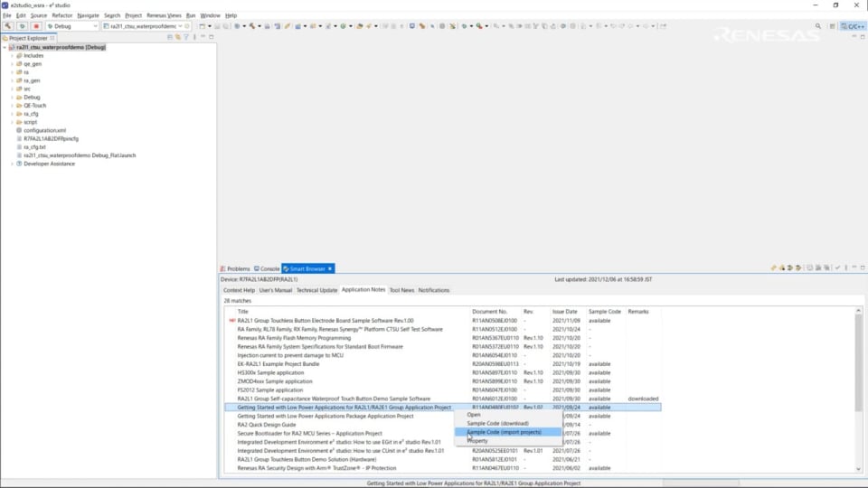Image resolution: width=868 pixels, height=488 pixels.
Task: Click the filter icon in Project Explorer
Action: [186, 37]
